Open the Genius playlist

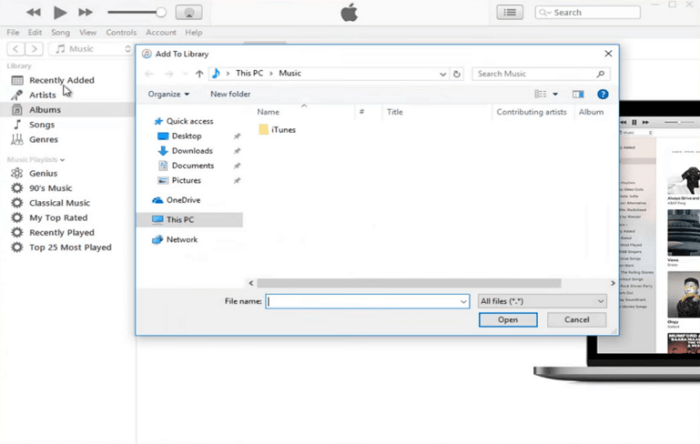pyautogui.click(x=43, y=173)
